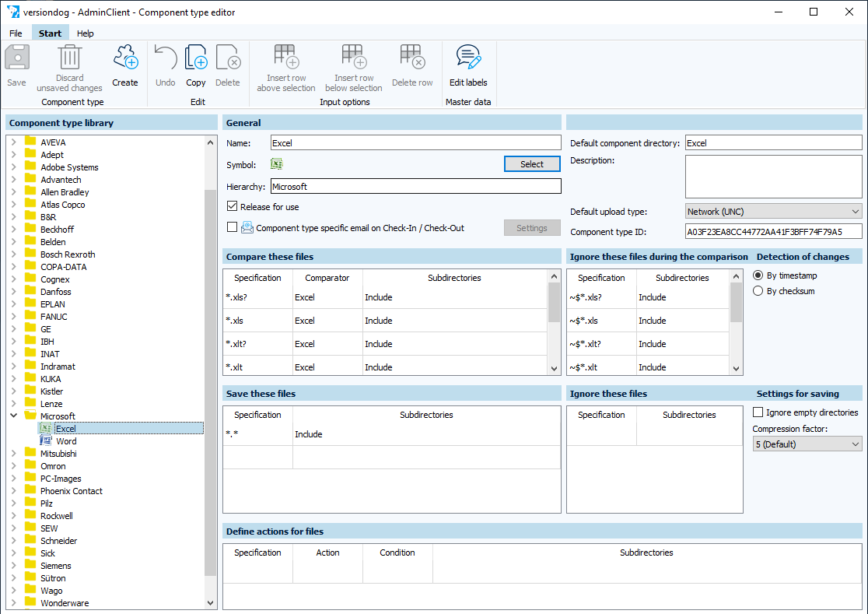Click the Save floppy disk icon
This screenshot has width=868, height=614.
pos(17,58)
